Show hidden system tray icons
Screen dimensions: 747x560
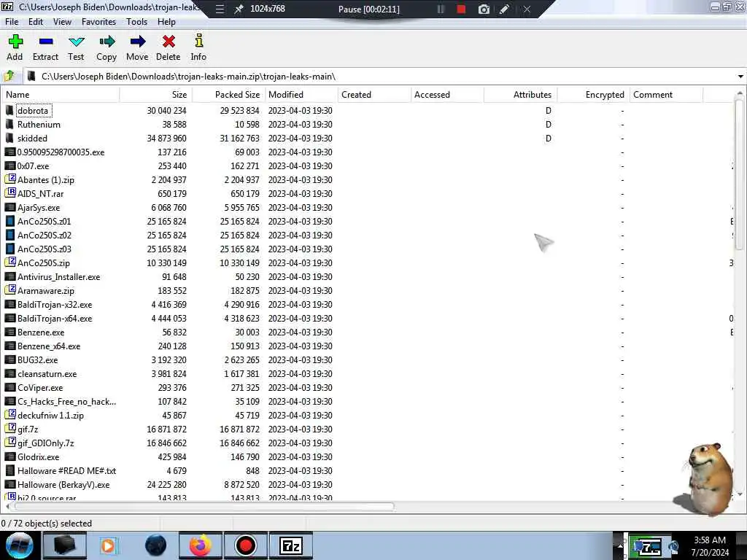[620, 546]
